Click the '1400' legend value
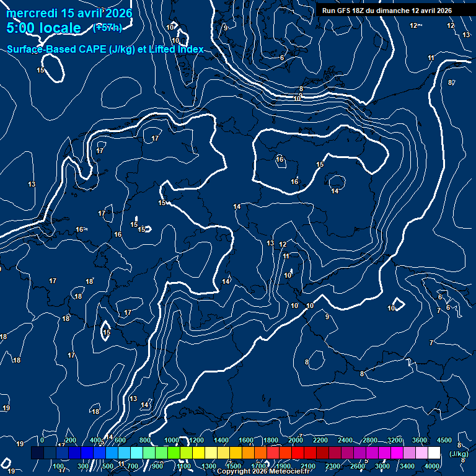This screenshot has height=476, width=476. tap(221, 440)
